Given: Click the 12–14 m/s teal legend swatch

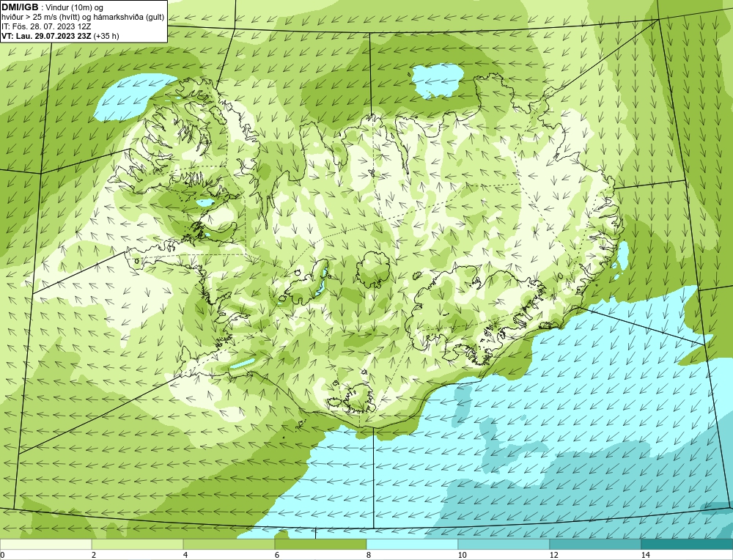Looking at the screenshot, I should tap(595, 544).
